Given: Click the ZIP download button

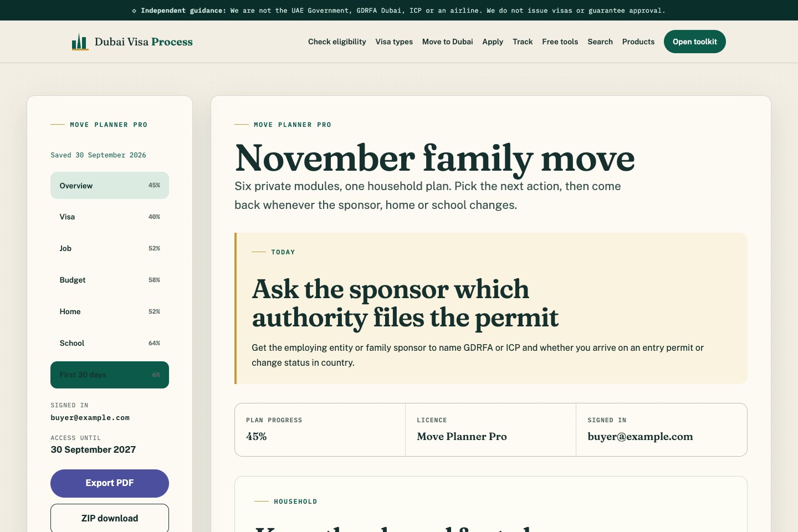Looking at the screenshot, I should [110, 518].
